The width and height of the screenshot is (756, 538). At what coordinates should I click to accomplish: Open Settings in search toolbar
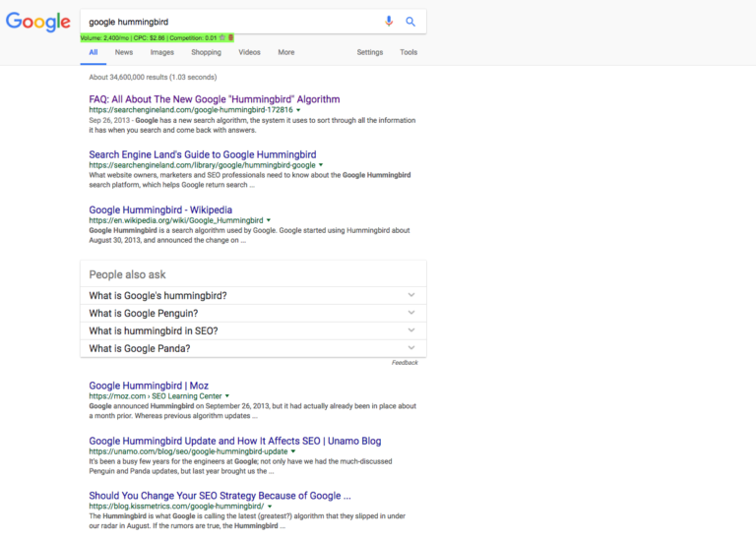point(370,52)
